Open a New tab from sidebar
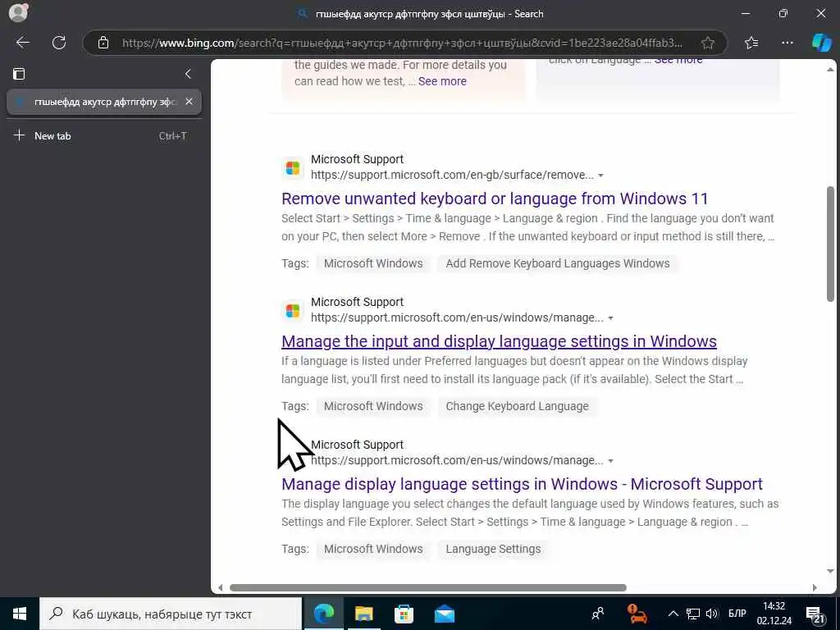 click(x=104, y=136)
